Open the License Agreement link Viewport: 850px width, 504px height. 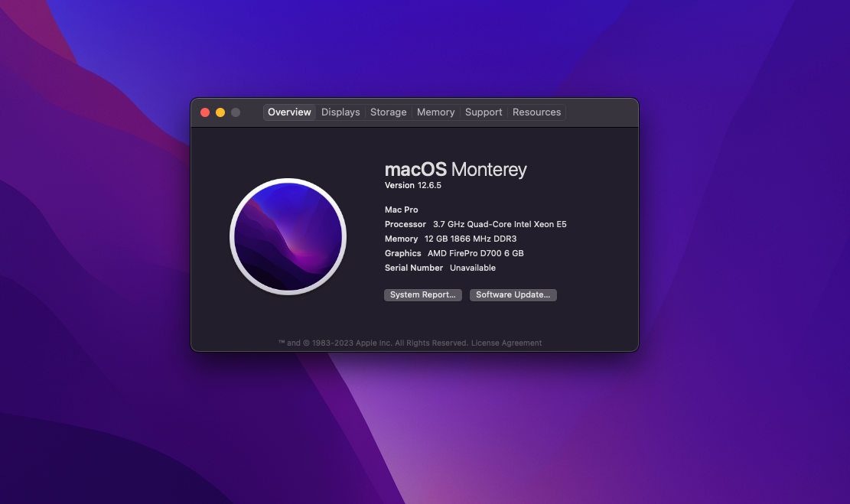506,343
